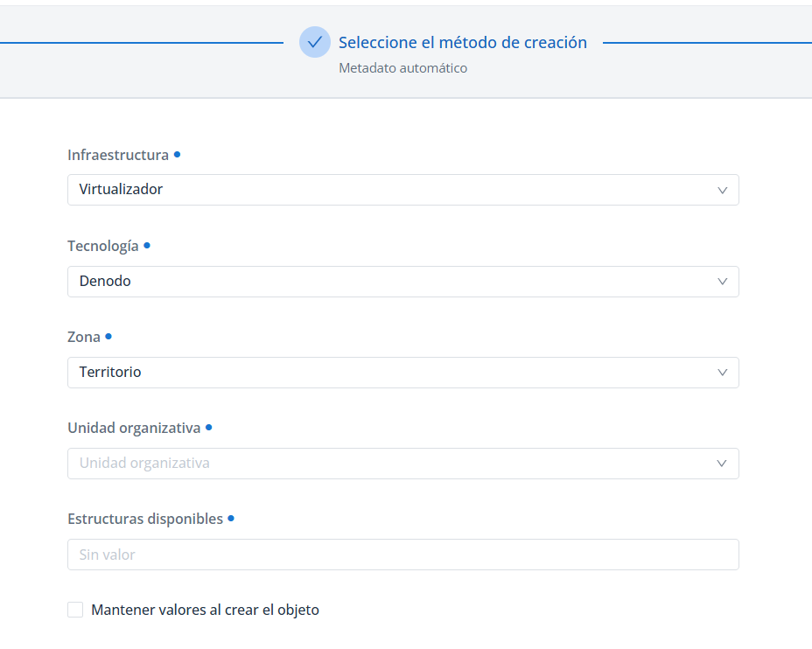Click the Unidad organizativa field label
Screen dimensions: 812x649
tap(134, 428)
